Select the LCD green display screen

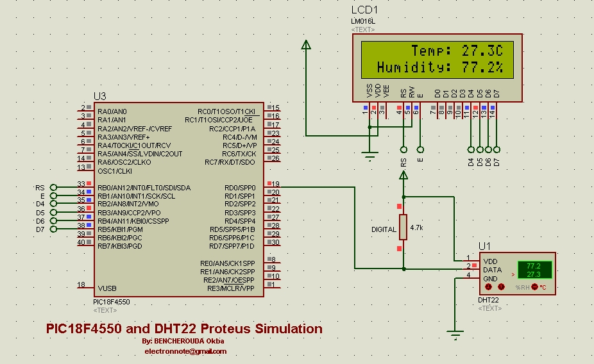click(x=437, y=60)
